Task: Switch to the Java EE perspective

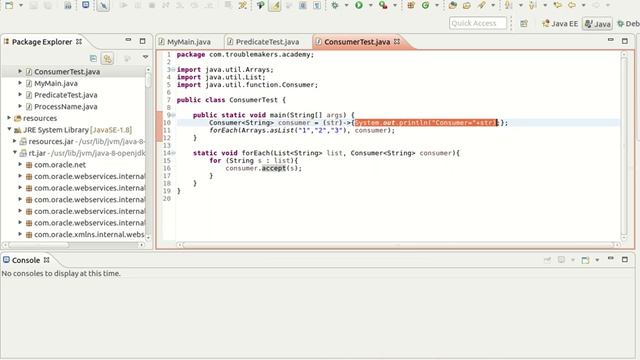Action: [560, 24]
